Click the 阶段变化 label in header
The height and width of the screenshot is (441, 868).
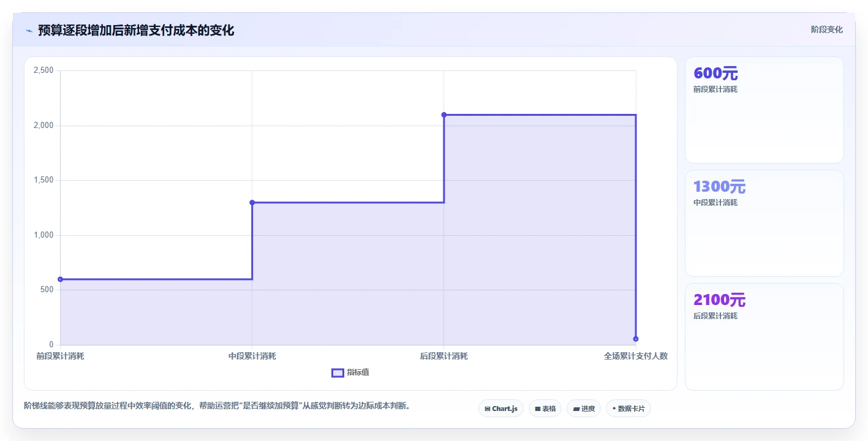[x=826, y=29]
